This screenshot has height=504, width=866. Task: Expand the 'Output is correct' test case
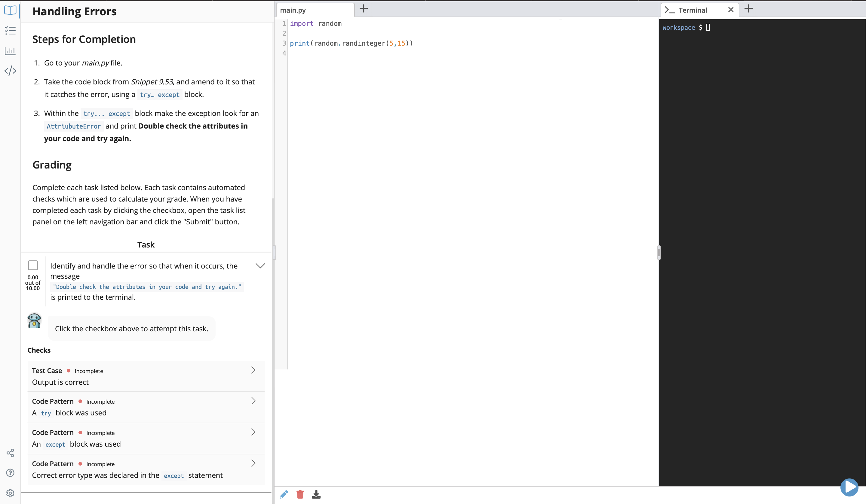coord(253,370)
